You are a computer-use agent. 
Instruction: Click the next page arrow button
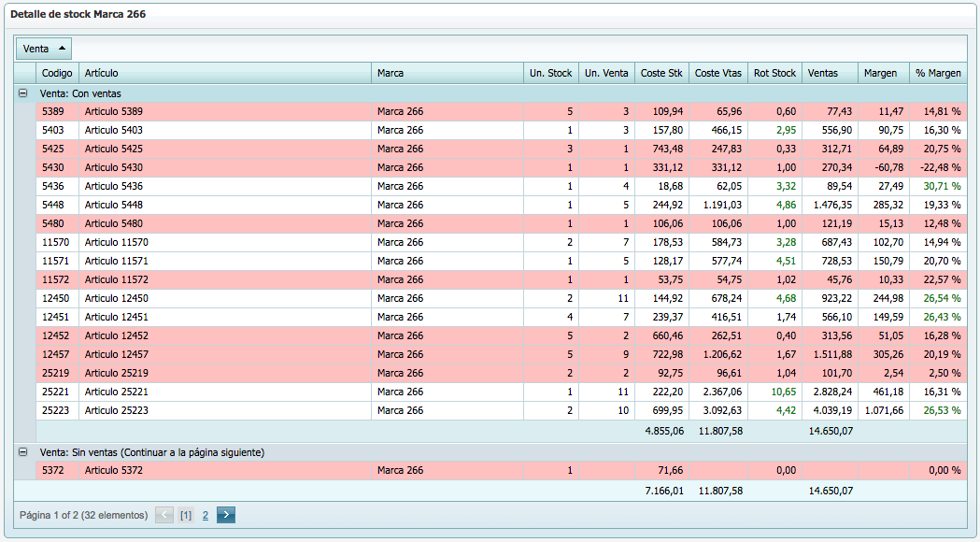point(226,515)
